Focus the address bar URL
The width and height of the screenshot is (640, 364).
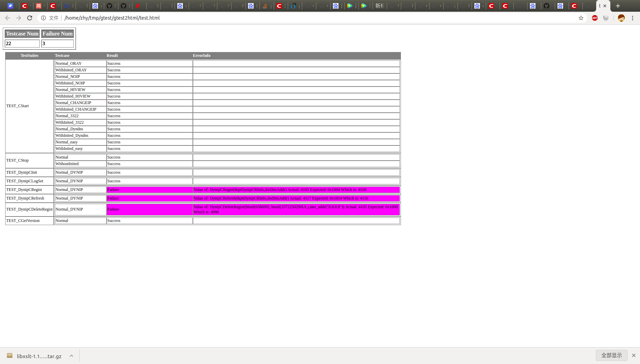pyautogui.click(x=112, y=18)
